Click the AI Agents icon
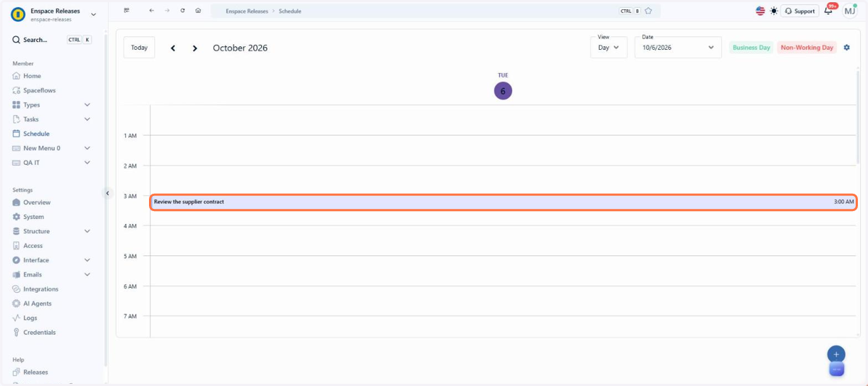868x386 pixels. (17, 304)
